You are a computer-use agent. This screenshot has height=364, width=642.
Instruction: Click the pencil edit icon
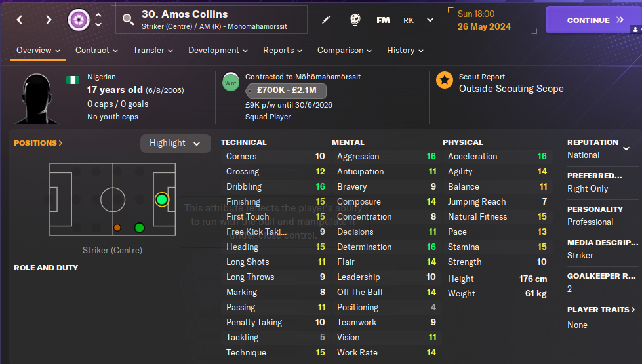pos(326,20)
